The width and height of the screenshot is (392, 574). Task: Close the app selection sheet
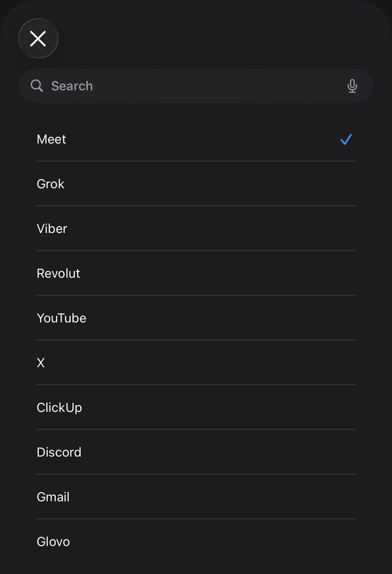[x=38, y=38]
